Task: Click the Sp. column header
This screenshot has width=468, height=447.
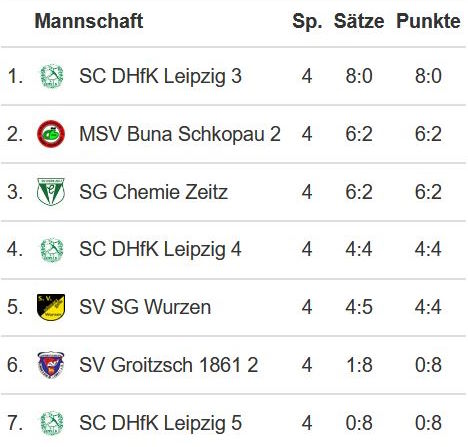Action: click(x=307, y=22)
